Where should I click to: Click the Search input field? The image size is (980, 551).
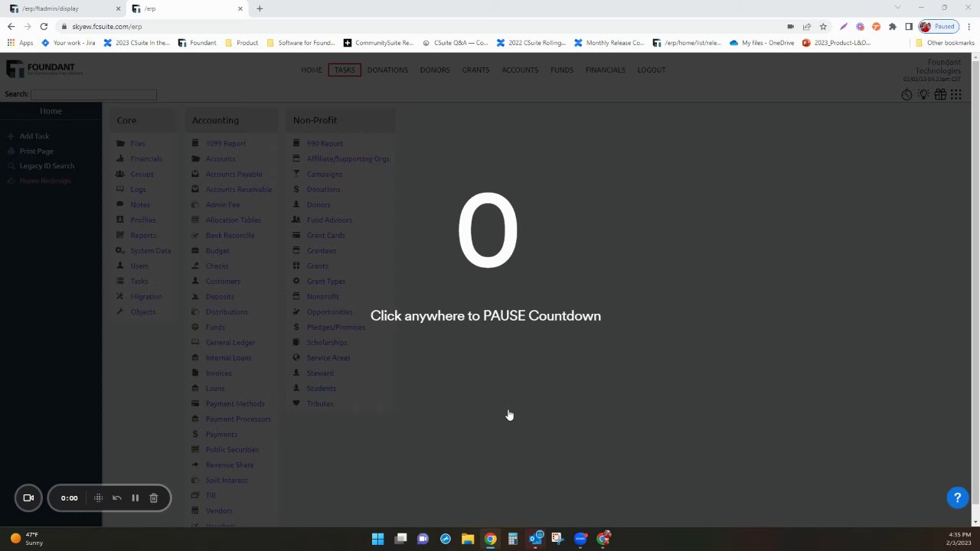pyautogui.click(x=93, y=94)
